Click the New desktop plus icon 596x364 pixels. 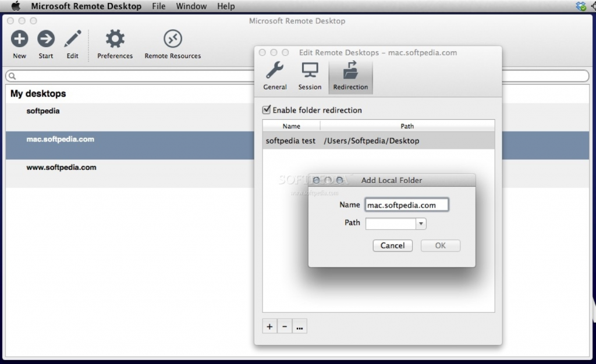click(19, 40)
